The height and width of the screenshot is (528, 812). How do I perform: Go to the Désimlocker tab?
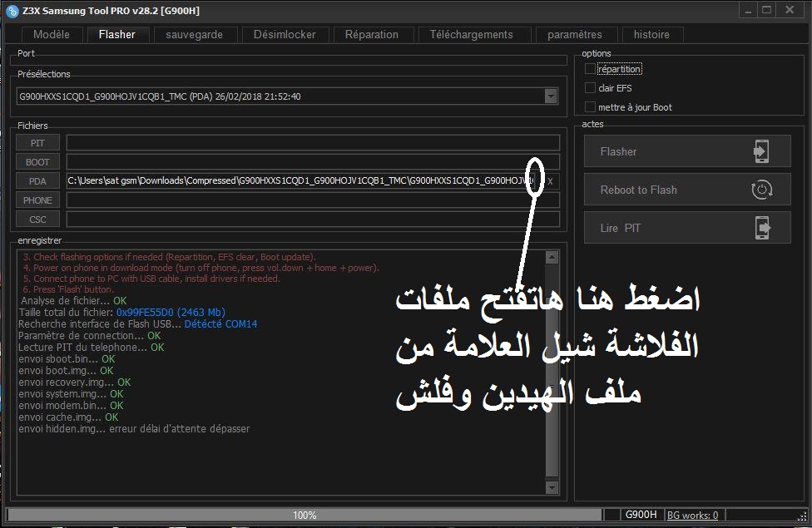tap(285, 35)
